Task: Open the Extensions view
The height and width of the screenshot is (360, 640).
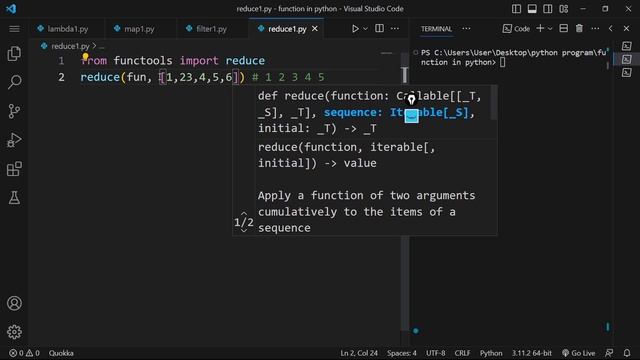Action: (x=14, y=169)
